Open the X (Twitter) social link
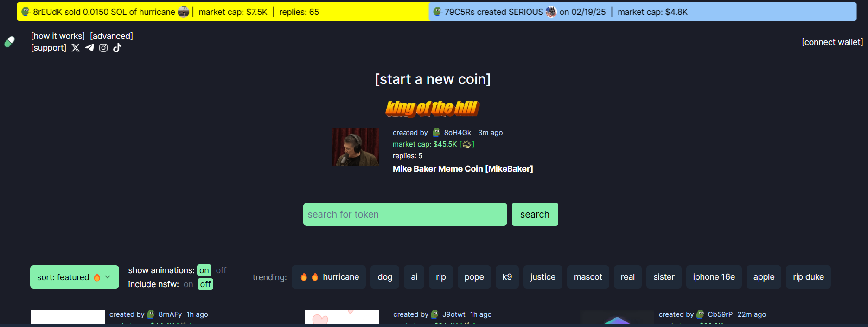This screenshot has height=327, width=868. tap(76, 48)
